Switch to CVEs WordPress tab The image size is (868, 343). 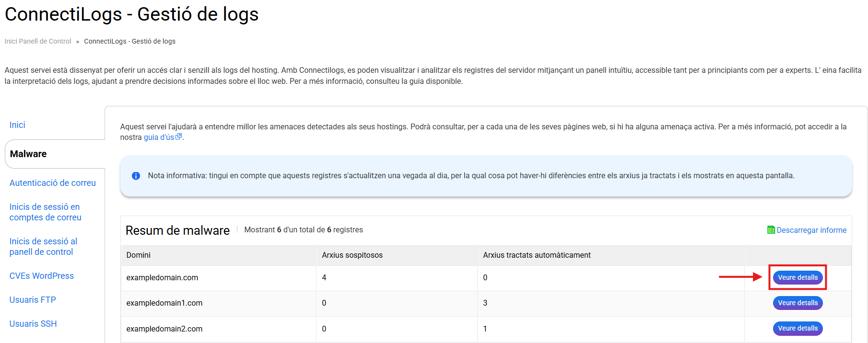[42, 276]
